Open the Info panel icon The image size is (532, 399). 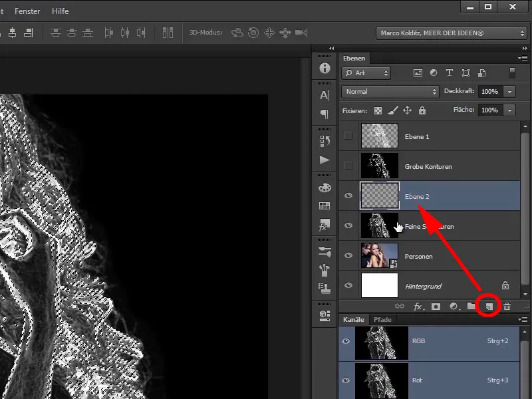(x=324, y=66)
